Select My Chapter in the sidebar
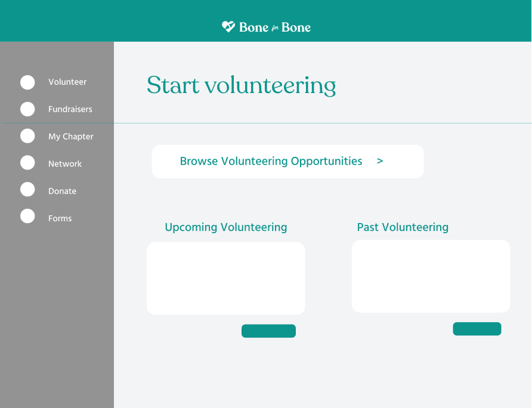 pyautogui.click(x=70, y=137)
